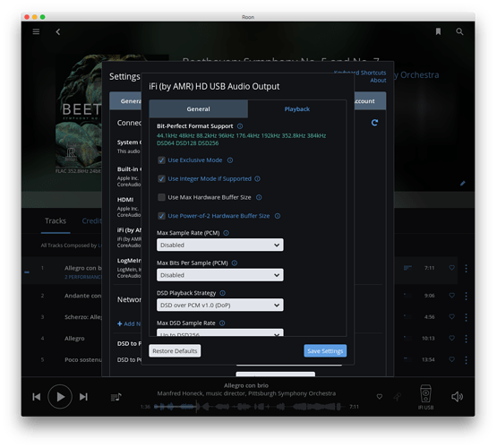Favorite the now playing track heart
The width and height of the screenshot is (497, 448).
point(380,396)
